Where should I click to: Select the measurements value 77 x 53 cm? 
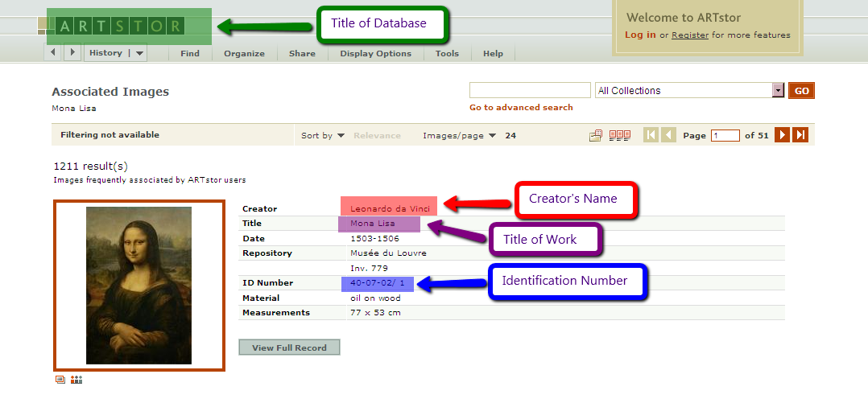(375, 313)
